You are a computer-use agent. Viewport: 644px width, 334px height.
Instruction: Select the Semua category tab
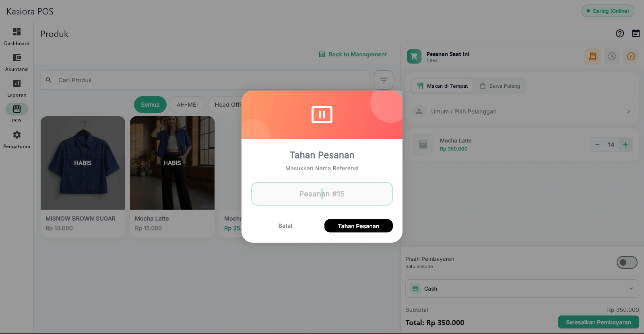150,105
